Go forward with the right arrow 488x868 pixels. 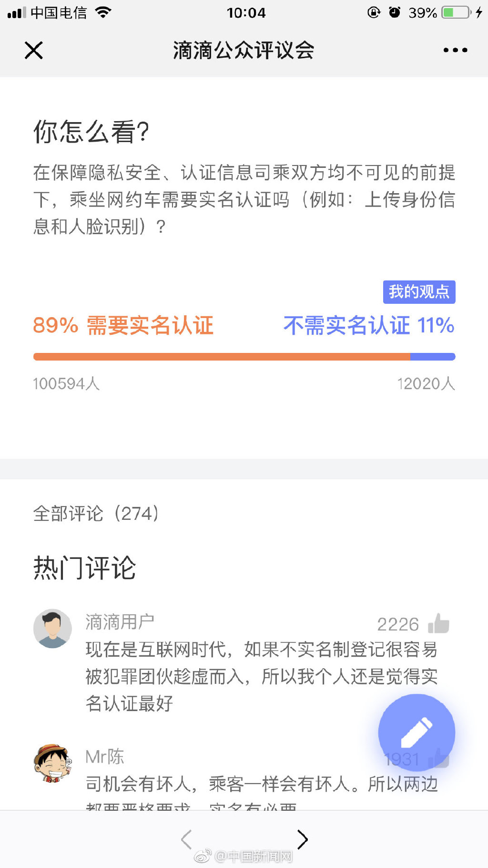(x=303, y=839)
